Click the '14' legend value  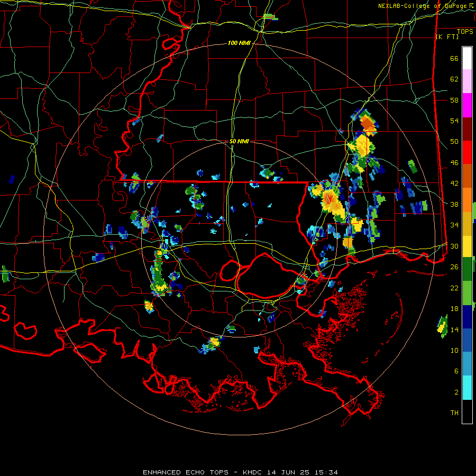tap(454, 329)
